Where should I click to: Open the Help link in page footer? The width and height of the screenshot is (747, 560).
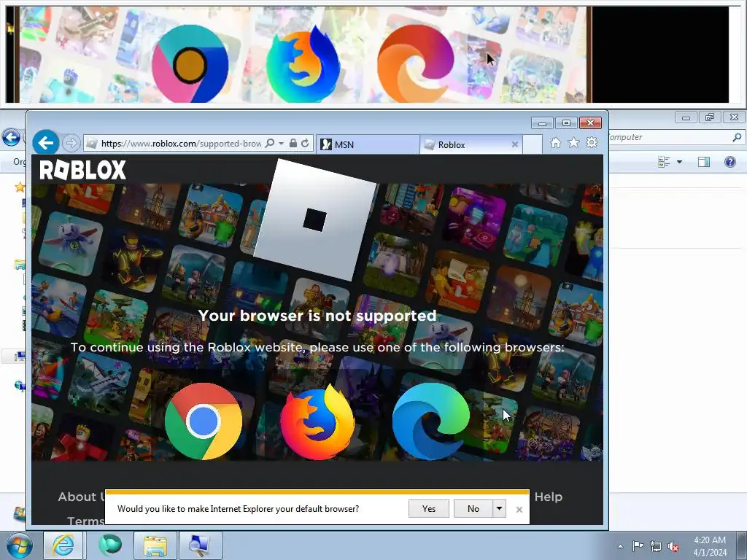pyautogui.click(x=549, y=497)
